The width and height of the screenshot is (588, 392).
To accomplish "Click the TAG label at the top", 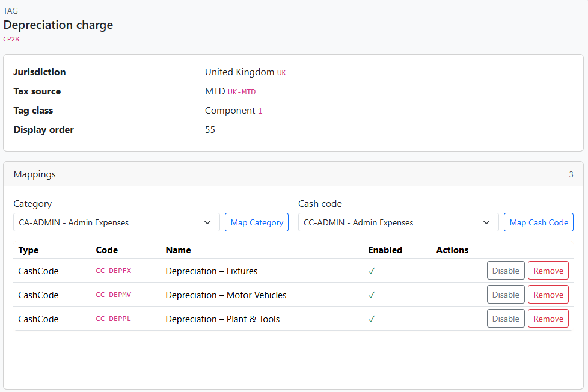I will click(10, 10).
